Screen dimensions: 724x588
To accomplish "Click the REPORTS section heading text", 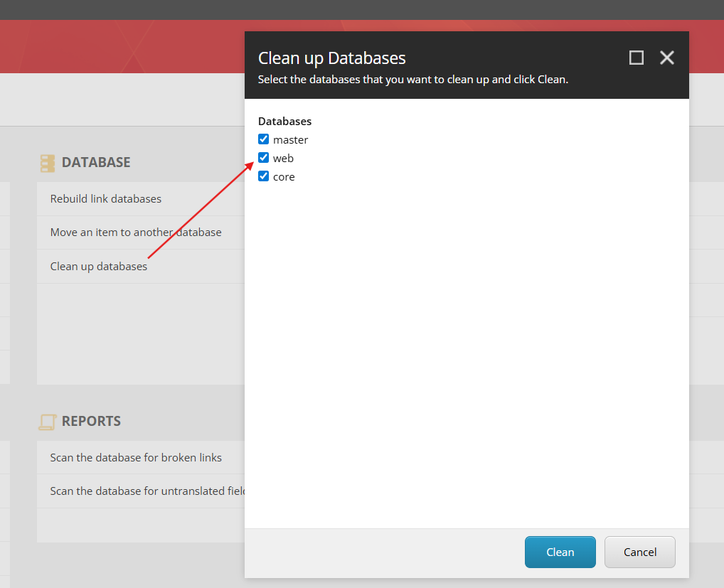I will pyautogui.click(x=91, y=422).
